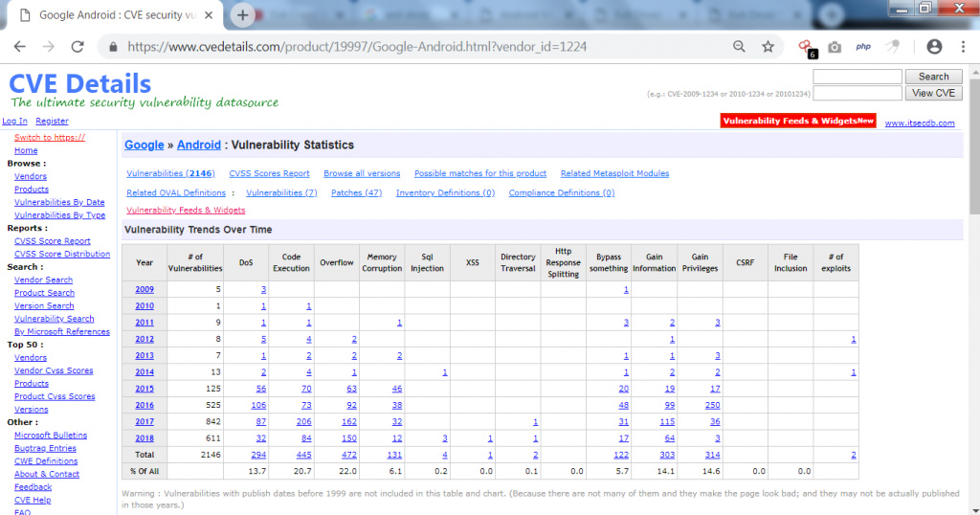Open the php extension icon
980x515 pixels.
[x=862, y=47]
